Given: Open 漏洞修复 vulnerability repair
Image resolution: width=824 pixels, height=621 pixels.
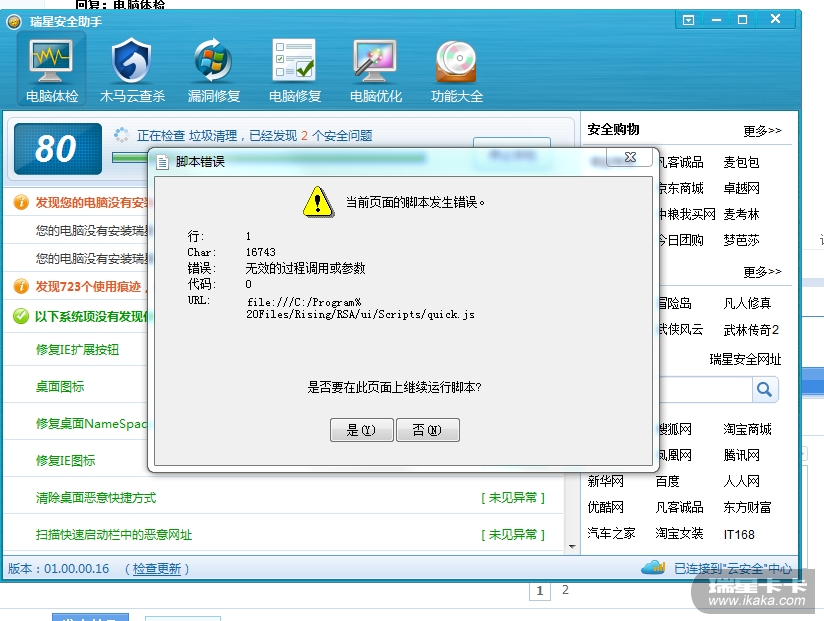Looking at the screenshot, I should [x=213, y=69].
